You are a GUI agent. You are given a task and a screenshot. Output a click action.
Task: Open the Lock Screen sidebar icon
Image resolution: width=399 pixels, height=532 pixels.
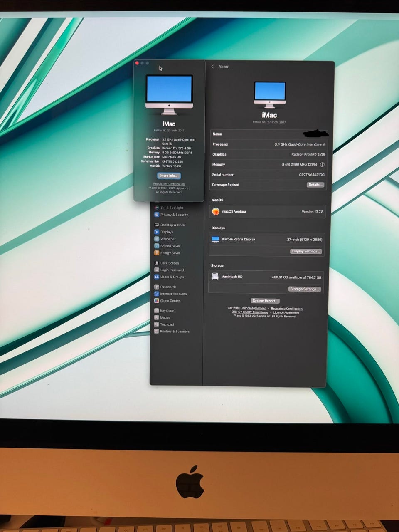coord(157,263)
